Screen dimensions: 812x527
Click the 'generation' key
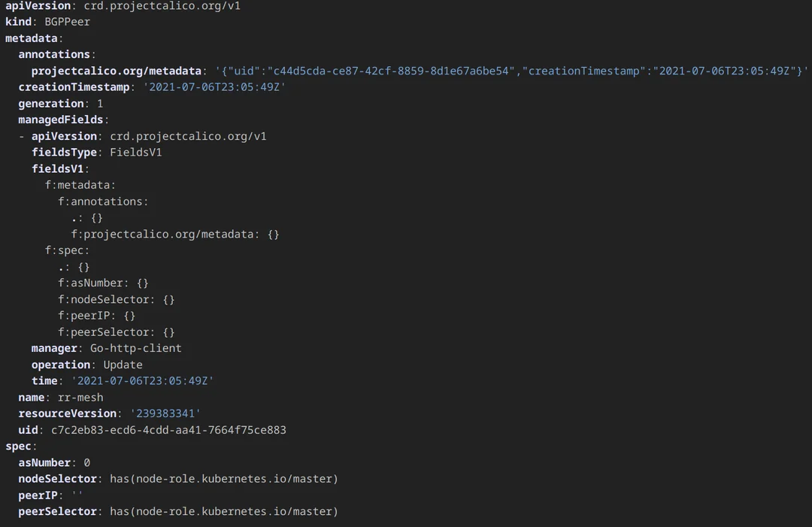point(51,104)
